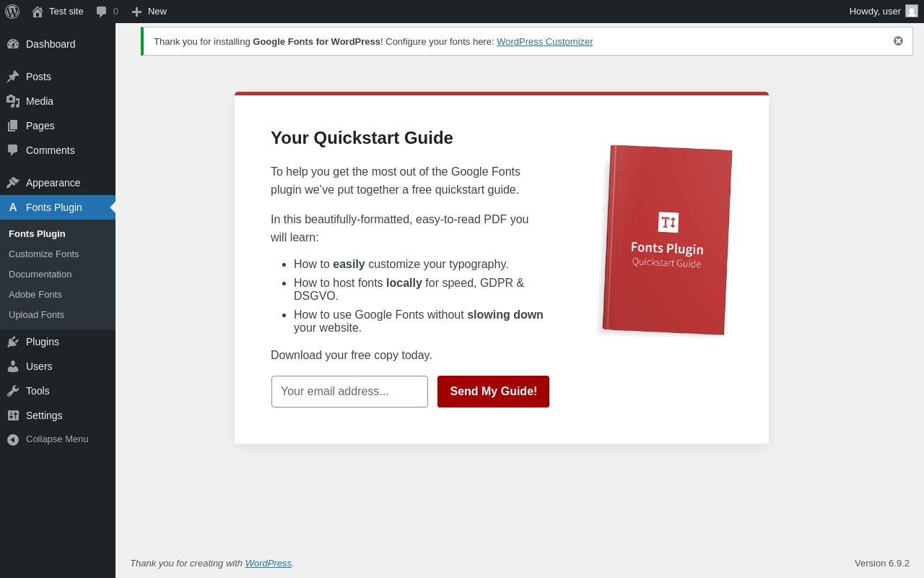Open the Dashboard icon in sidebar
The height and width of the screenshot is (578, 924).
13,44
